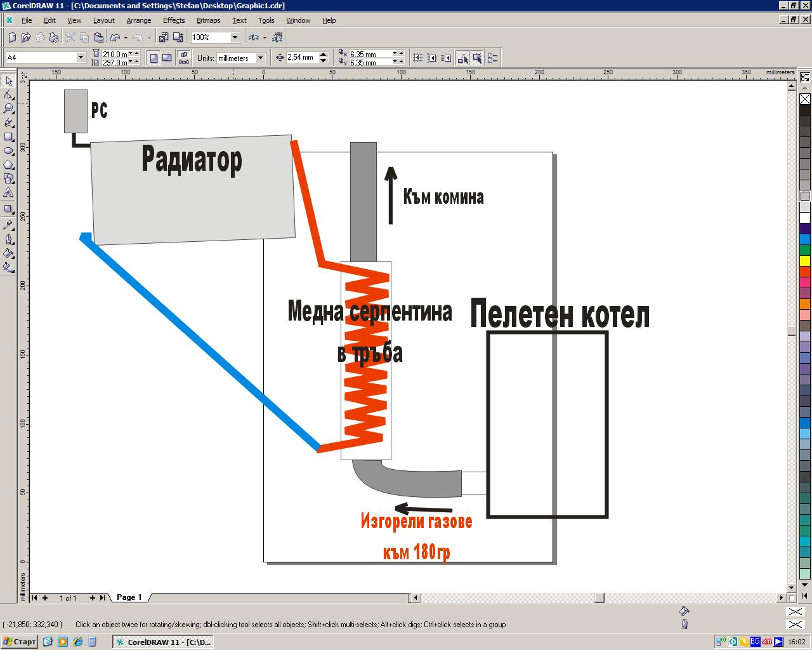Select the Polygon tool
The image size is (812, 650).
pos(8,165)
